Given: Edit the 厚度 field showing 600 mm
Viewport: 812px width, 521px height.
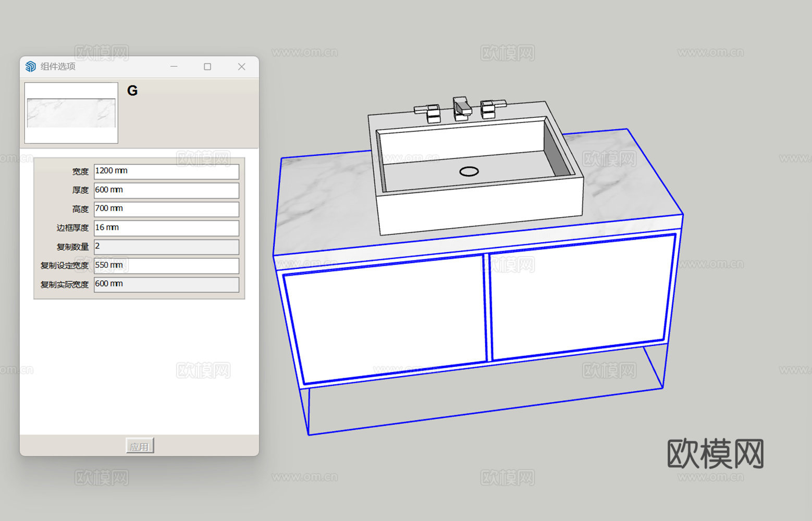Looking at the screenshot, I should (166, 190).
